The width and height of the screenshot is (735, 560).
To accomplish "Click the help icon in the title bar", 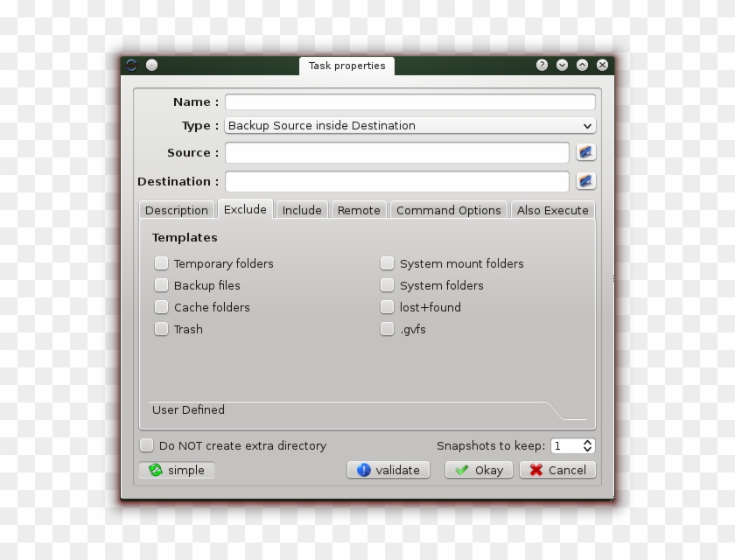I will pyautogui.click(x=541, y=65).
